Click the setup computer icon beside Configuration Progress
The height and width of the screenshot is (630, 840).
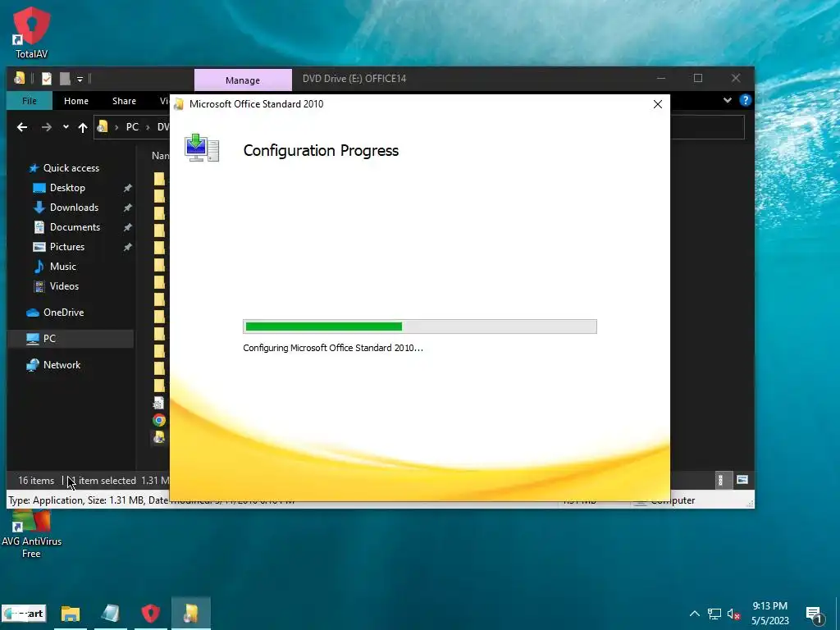tap(202, 148)
